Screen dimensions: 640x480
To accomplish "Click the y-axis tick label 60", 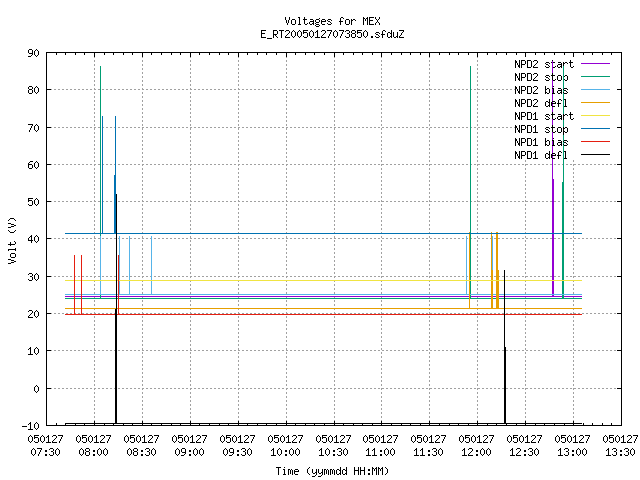I will pyautogui.click(x=33, y=165).
